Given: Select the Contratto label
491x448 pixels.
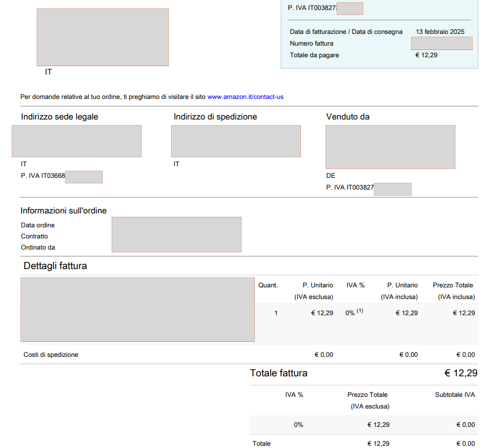Looking at the screenshot, I should pyautogui.click(x=34, y=236).
